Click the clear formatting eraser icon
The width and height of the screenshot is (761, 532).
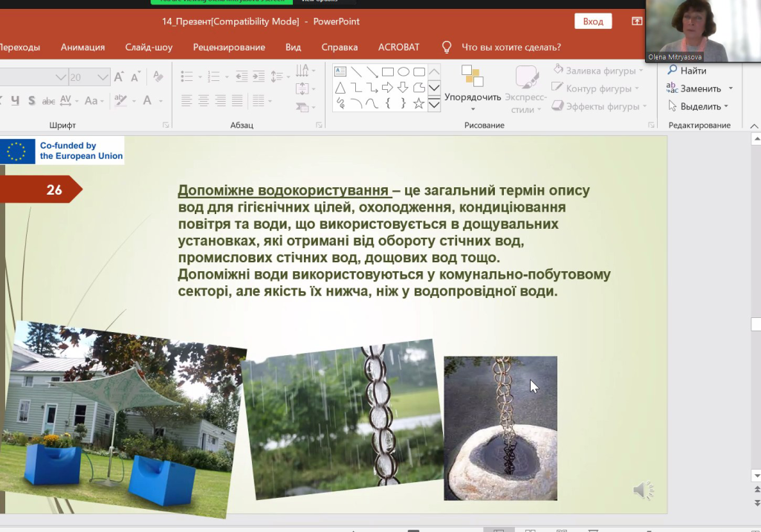click(x=158, y=77)
